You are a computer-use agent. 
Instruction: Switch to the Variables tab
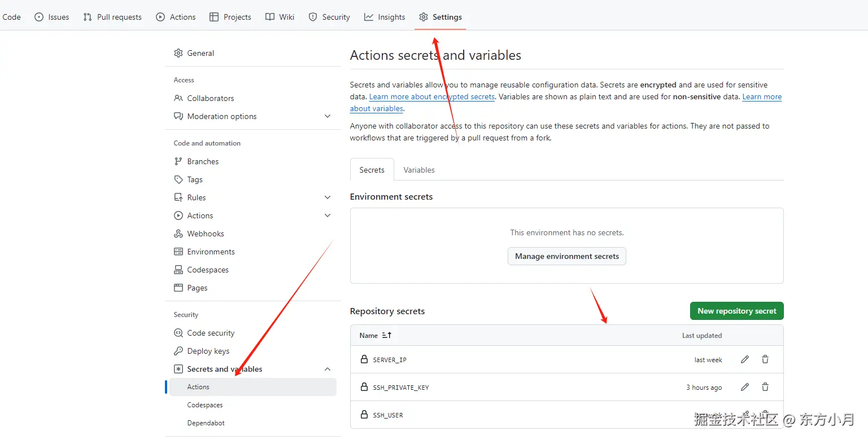[419, 170]
